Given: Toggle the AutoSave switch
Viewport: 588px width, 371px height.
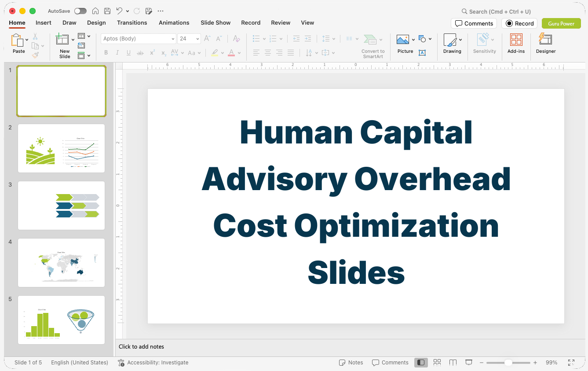Looking at the screenshot, I should click(80, 11).
